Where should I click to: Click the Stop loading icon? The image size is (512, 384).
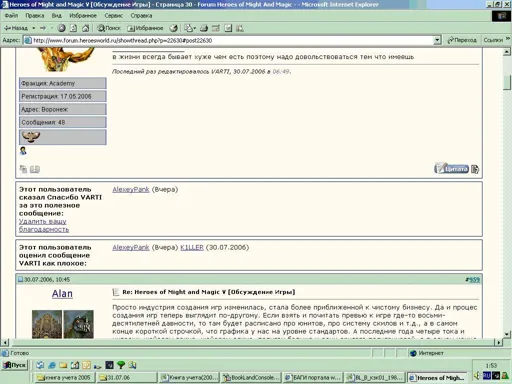[61, 28]
